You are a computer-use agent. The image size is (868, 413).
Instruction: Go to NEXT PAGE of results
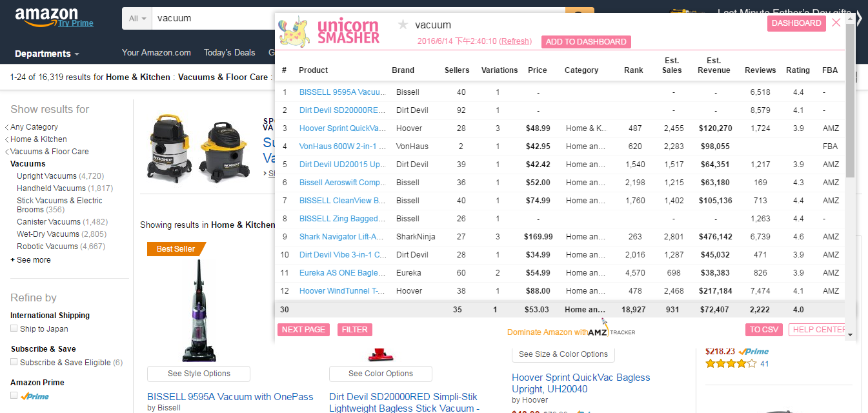tap(303, 330)
